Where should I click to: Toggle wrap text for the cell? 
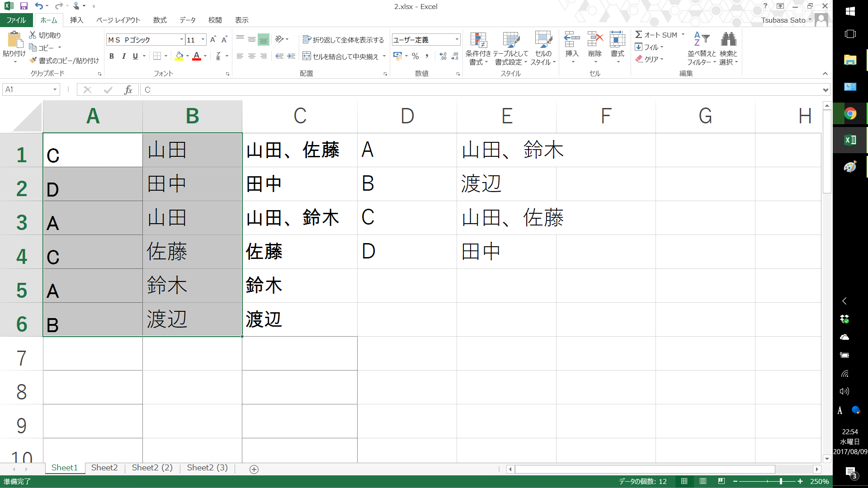[x=343, y=40]
